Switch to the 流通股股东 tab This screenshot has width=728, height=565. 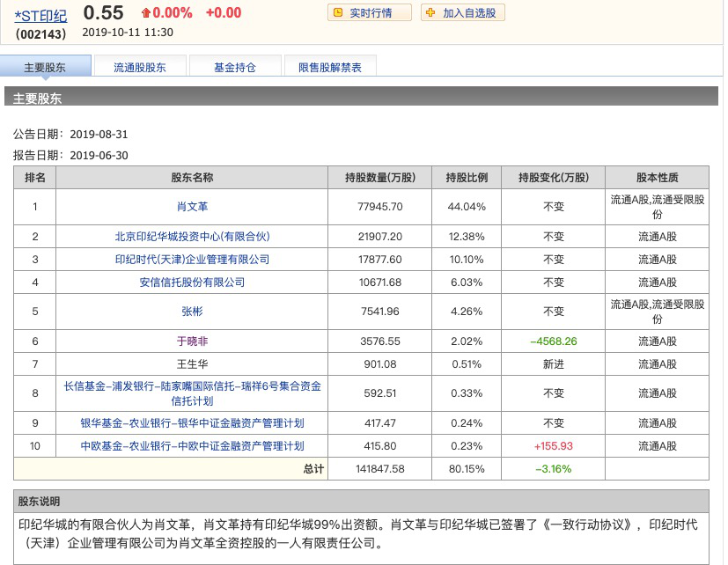point(140,67)
